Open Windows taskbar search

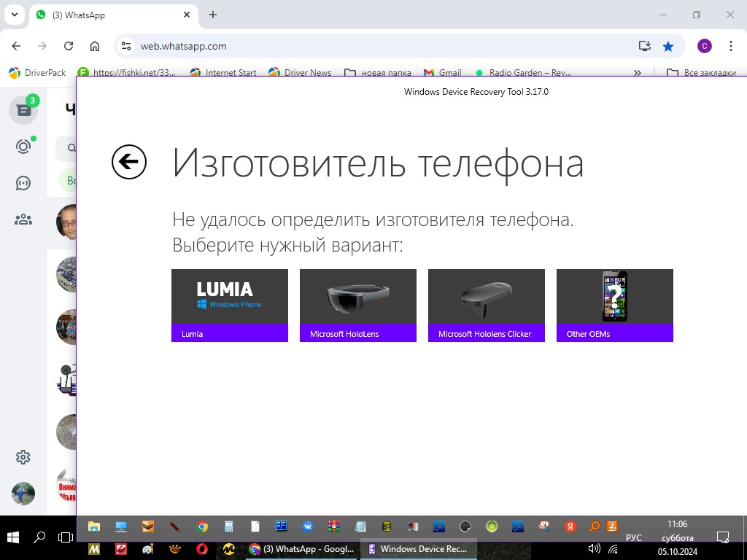(39, 537)
